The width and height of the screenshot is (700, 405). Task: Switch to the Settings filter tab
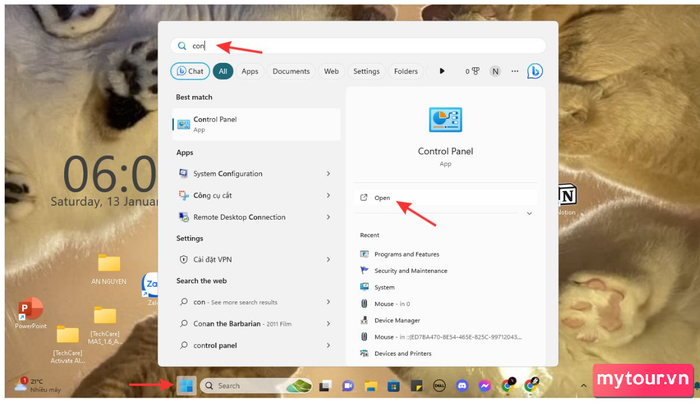click(366, 71)
